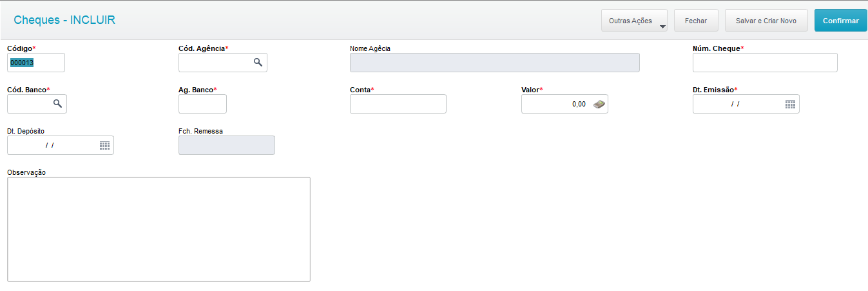This screenshot has height=291, width=868.
Task: Click into the Cód. Agência input
Action: coord(215,63)
